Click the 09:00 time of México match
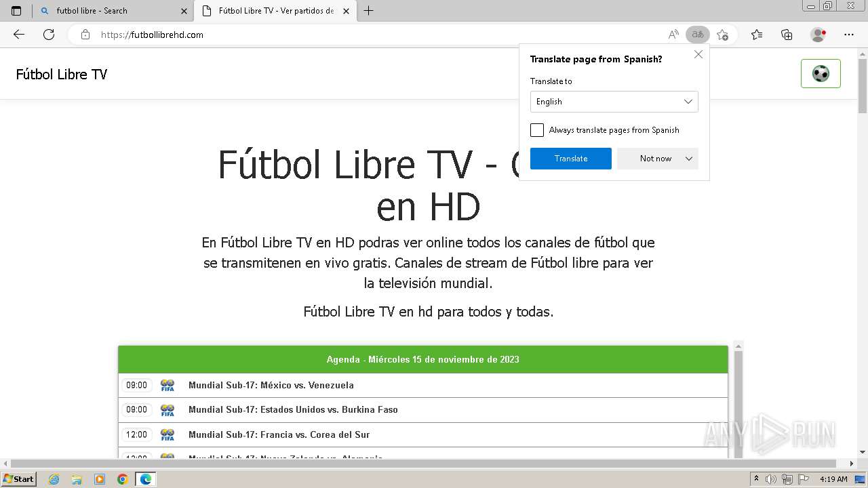868x488 pixels. click(136, 385)
